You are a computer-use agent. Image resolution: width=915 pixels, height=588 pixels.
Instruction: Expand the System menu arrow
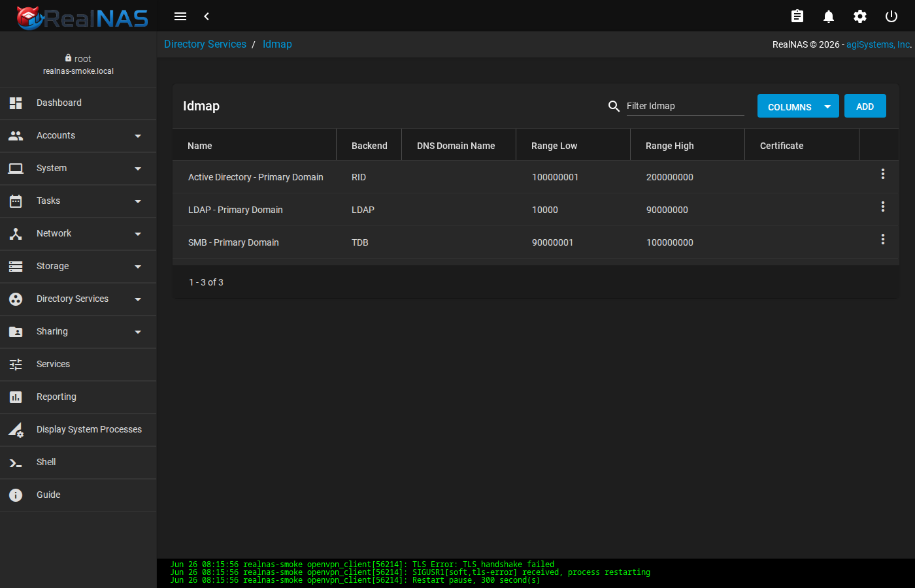[138, 169]
